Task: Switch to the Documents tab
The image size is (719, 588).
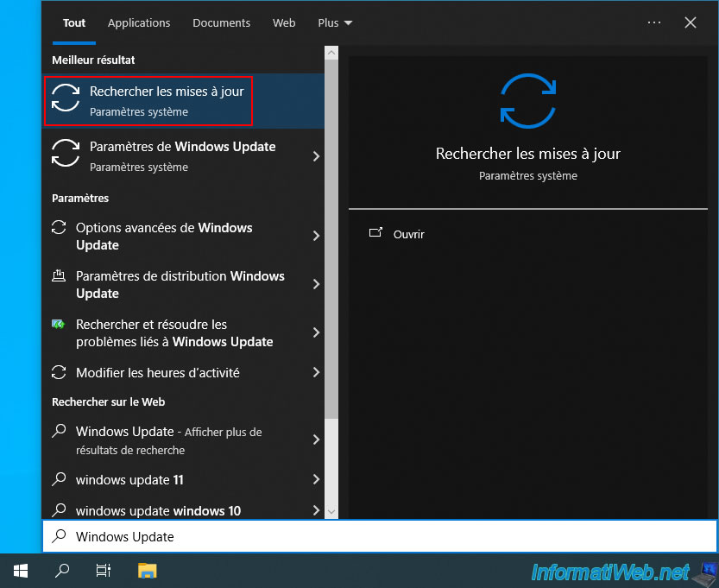Action: [x=221, y=22]
